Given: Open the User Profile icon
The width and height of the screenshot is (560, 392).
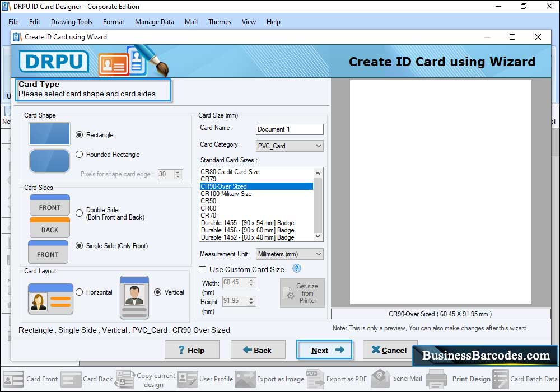Looking at the screenshot, I should point(187,379).
